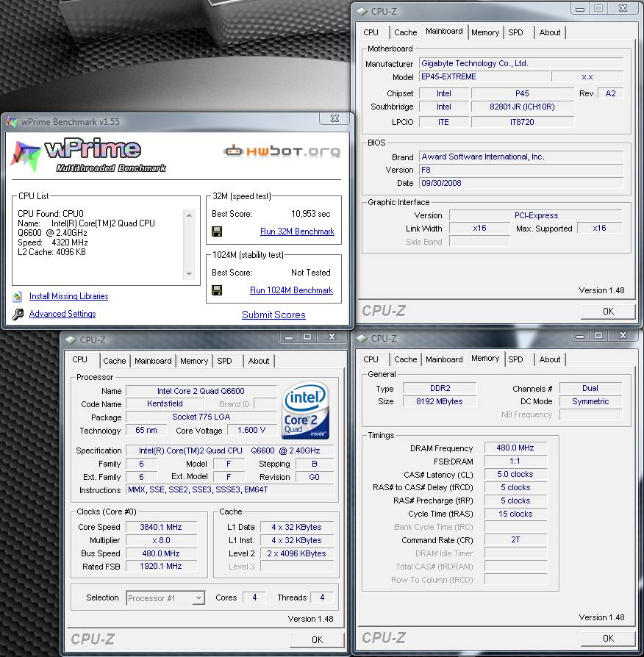Viewport: 644px width, 657px height.
Task: Close the wPrime Benchmark window
Action: click(334, 118)
